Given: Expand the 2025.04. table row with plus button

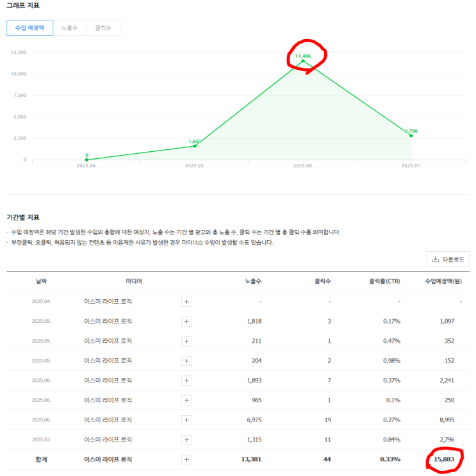Looking at the screenshot, I should pyautogui.click(x=186, y=302).
